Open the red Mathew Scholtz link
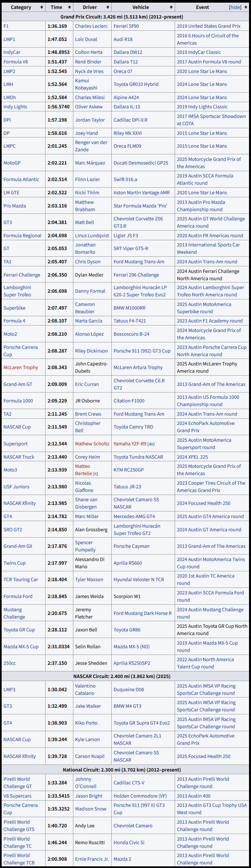The image size is (251, 868). [x=92, y=444]
